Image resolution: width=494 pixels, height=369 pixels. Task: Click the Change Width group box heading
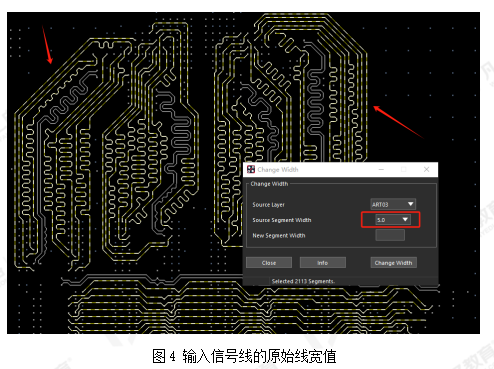coord(269,184)
